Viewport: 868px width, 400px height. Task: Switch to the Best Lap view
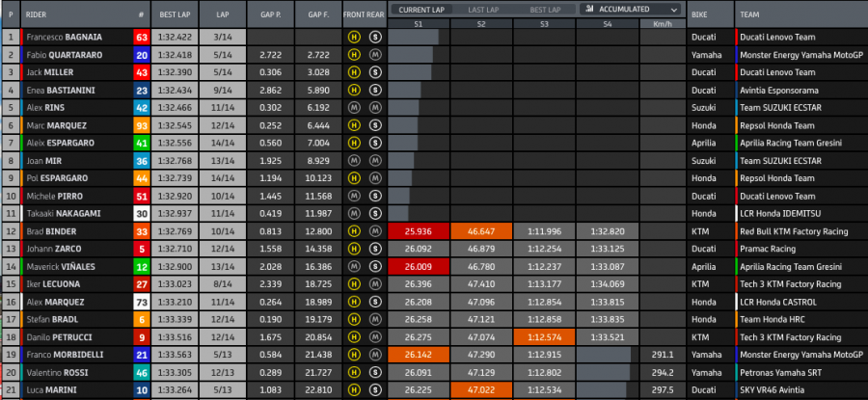coord(544,9)
